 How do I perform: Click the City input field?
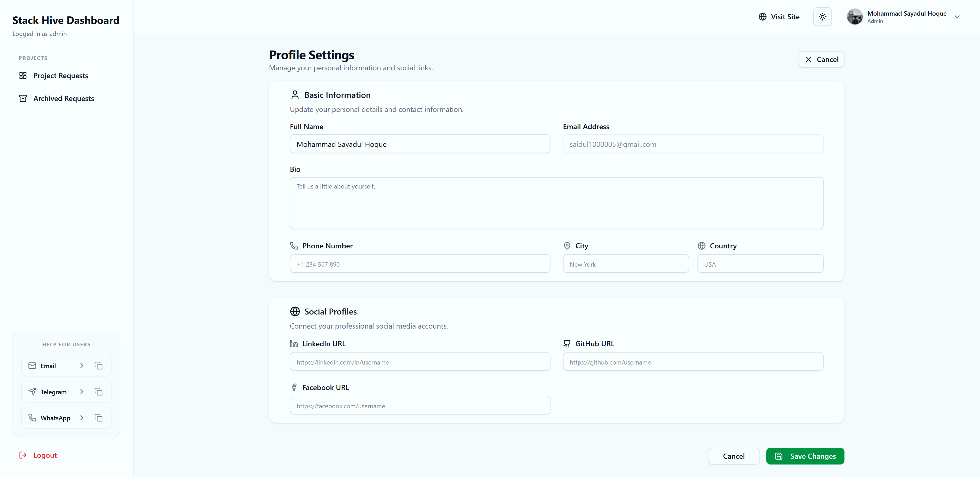[x=626, y=264]
